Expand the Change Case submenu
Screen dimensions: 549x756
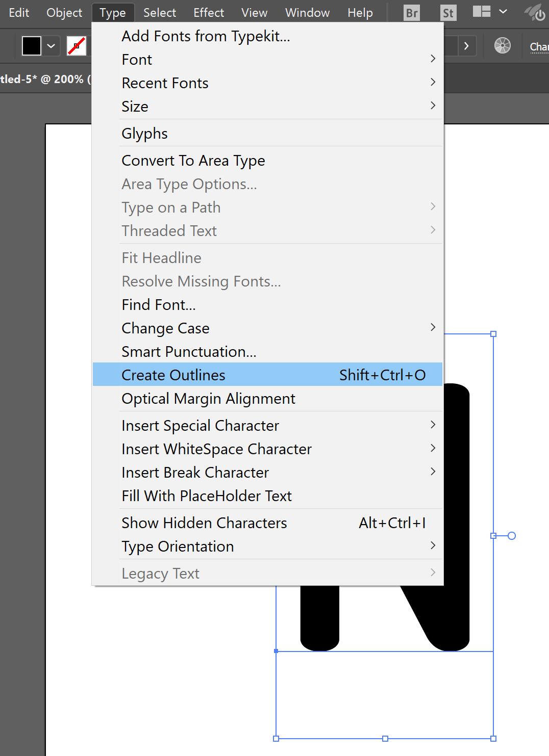click(x=433, y=327)
